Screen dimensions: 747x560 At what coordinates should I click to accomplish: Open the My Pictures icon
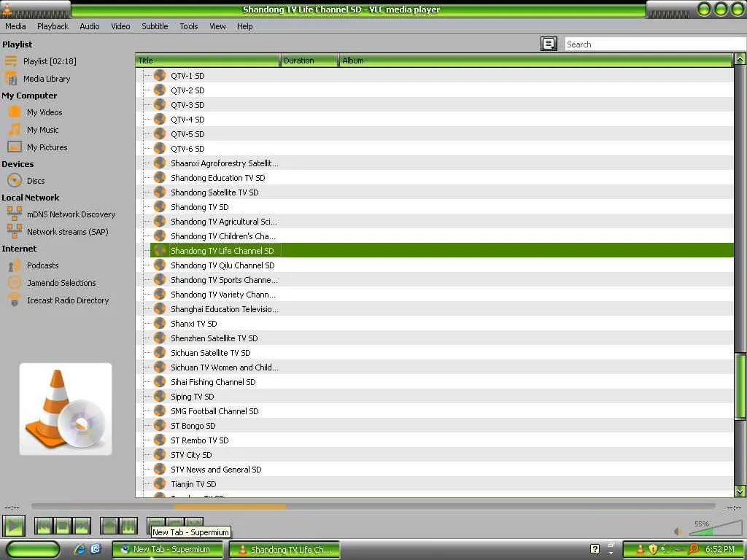coord(15,147)
